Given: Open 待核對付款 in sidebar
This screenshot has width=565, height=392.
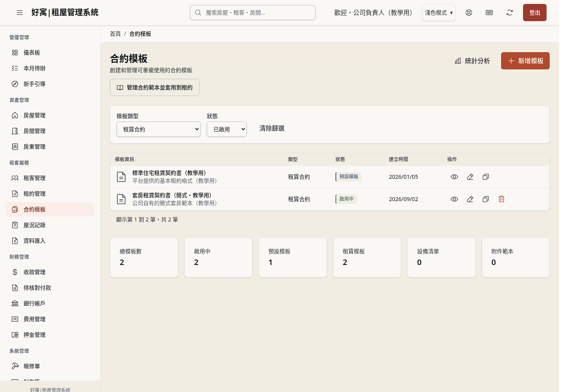Looking at the screenshot, I should pyautogui.click(x=50, y=288).
